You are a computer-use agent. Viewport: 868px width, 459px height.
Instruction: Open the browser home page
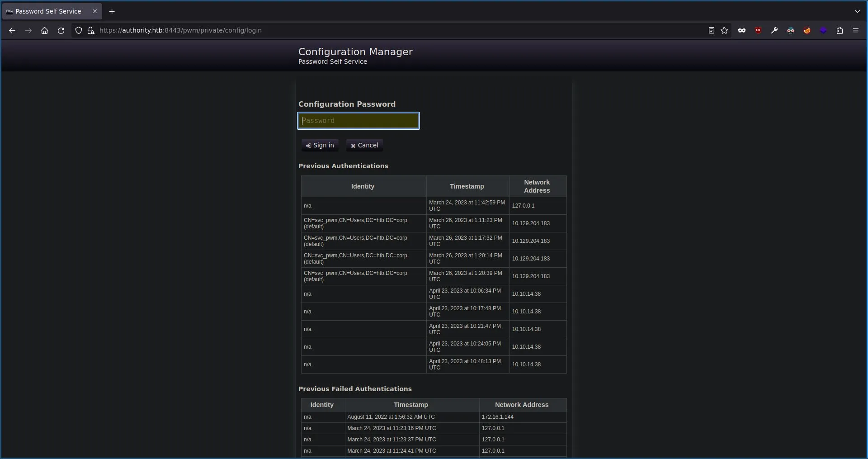[x=44, y=30]
